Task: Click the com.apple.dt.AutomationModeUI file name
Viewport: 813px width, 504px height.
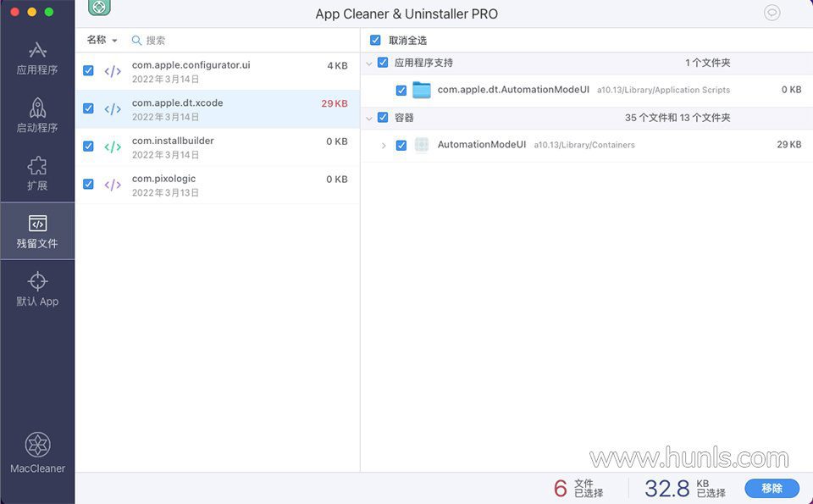Action: 513,90
